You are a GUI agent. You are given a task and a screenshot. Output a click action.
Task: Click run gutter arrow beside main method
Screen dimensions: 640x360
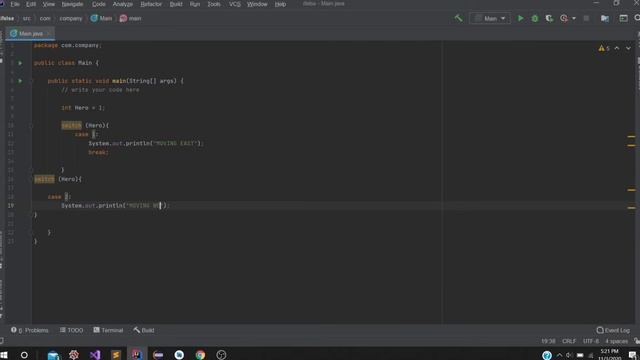(x=20, y=81)
